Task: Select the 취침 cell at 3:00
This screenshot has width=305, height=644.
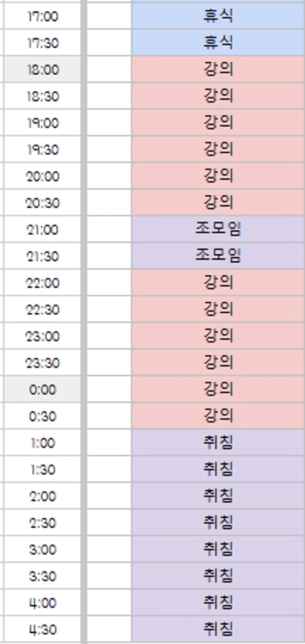Action: point(218,549)
